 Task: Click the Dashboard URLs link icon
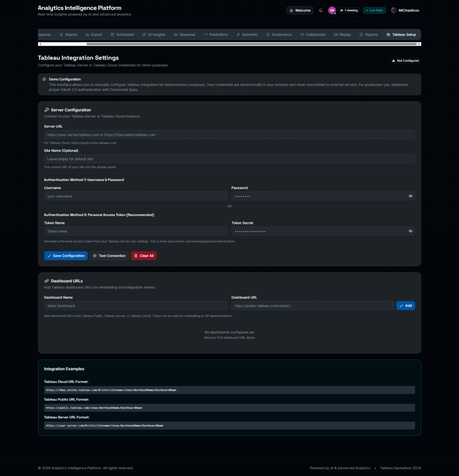tap(47, 281)
